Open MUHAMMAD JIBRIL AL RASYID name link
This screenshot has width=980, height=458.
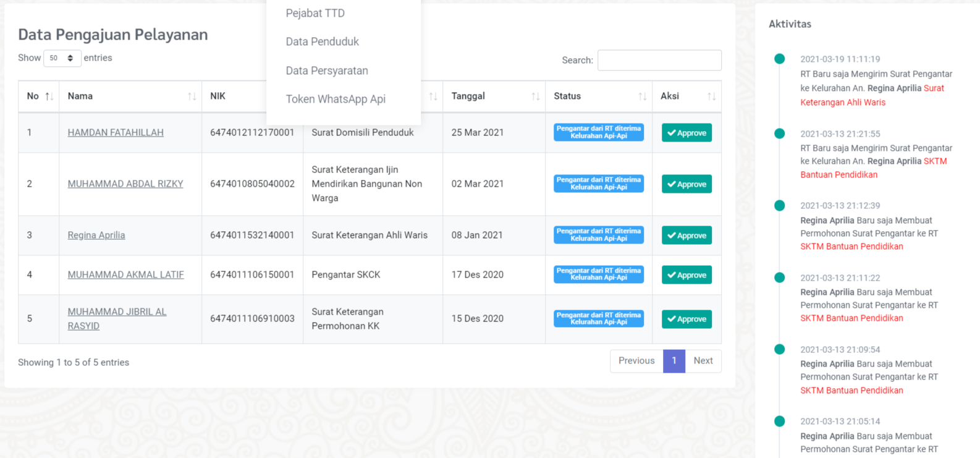click(117, 319)
